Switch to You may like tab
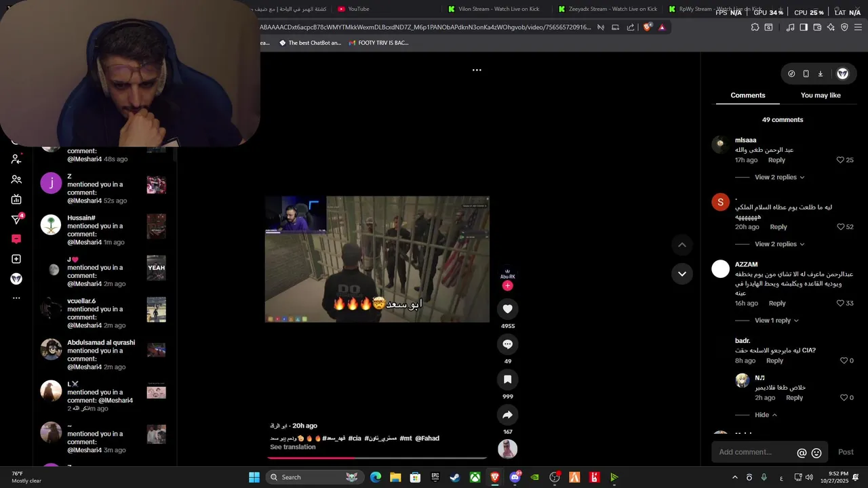 point(821,96)
